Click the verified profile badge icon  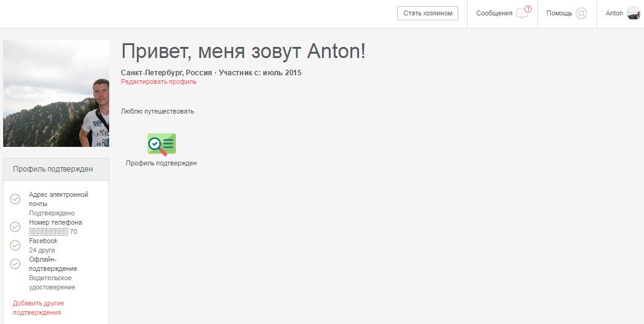(x=162, y=144)
